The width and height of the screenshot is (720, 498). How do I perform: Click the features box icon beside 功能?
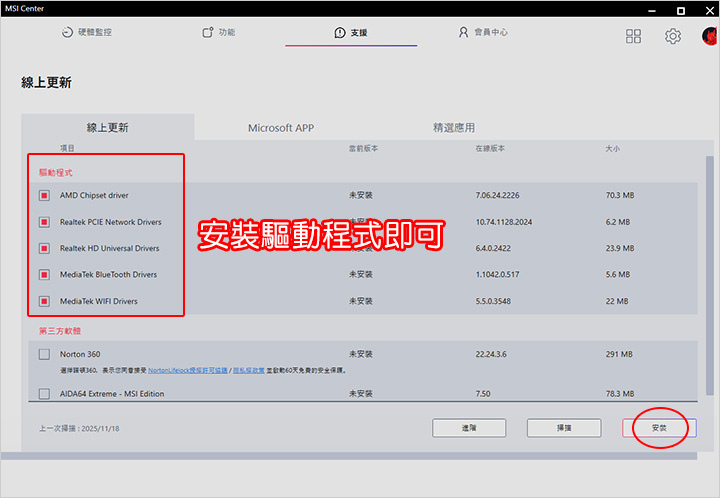click(208, 32)
